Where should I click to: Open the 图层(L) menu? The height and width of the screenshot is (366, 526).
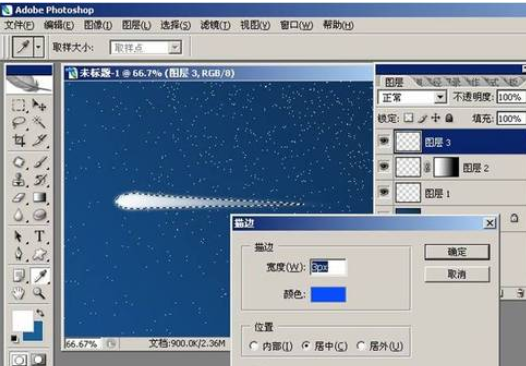click(x=137, y=25)
